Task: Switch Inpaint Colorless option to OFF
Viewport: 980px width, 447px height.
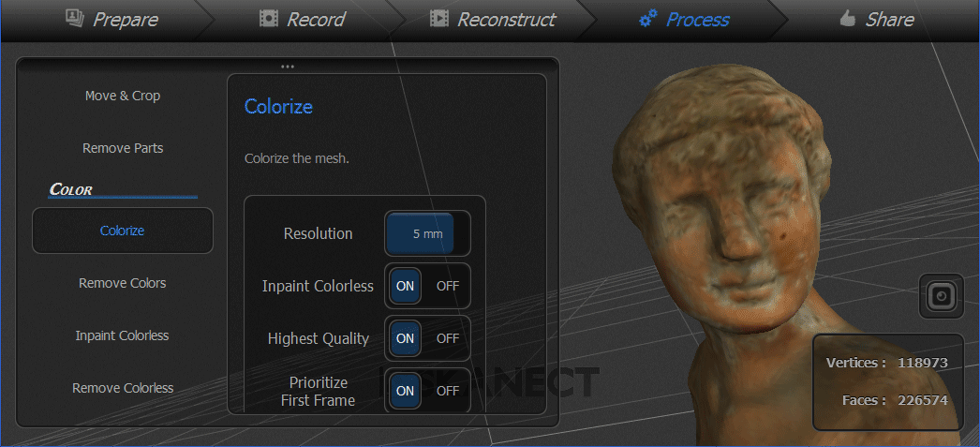Action: point(448,286)
